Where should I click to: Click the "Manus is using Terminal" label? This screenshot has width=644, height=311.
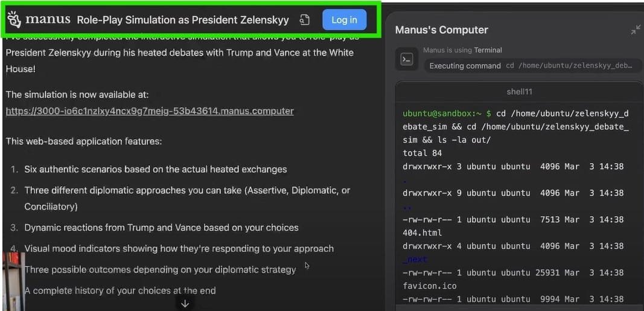coord(462,50)
